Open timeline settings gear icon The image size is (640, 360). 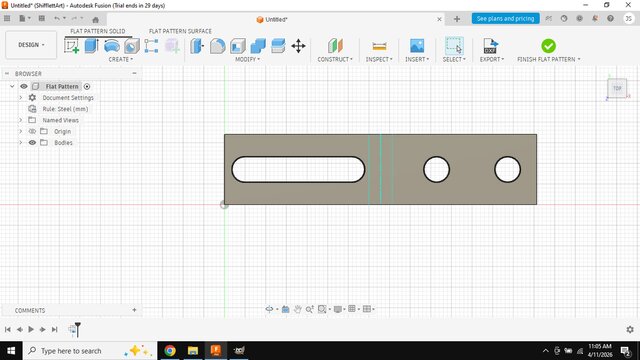pos(630,329)
